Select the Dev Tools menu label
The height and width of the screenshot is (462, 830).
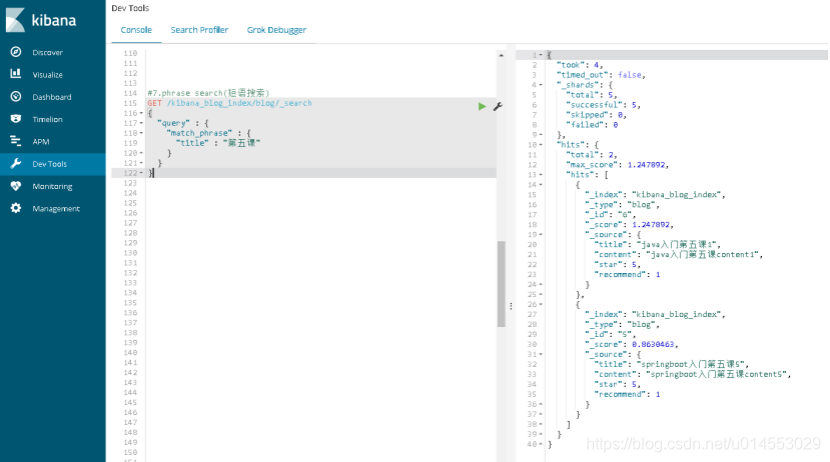tap(49, 164)
